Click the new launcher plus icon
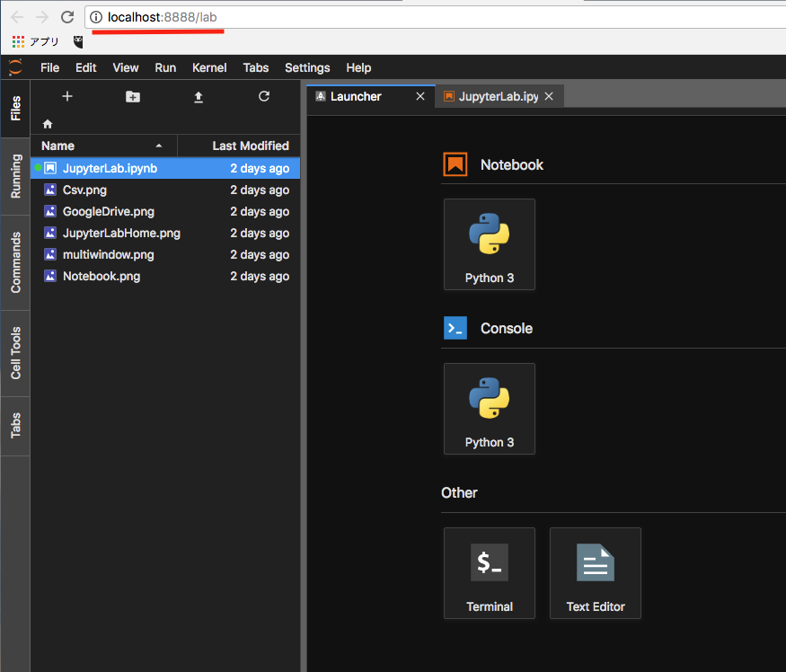The height and width of the screenshot is (672, 786). pyautogui.click(x=66, y=96)
